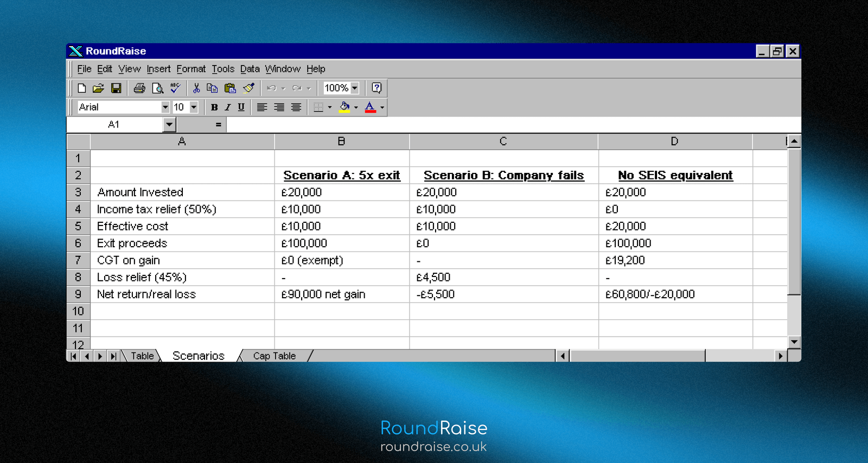
Task: Apply the yellow fill color bucket
Action: click(x=344, y=107)
